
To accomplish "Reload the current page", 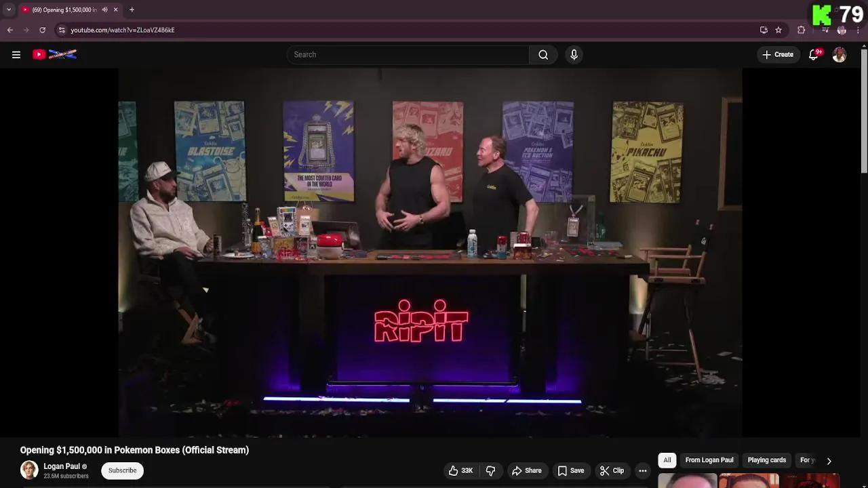I will click(x=42, y=30).
